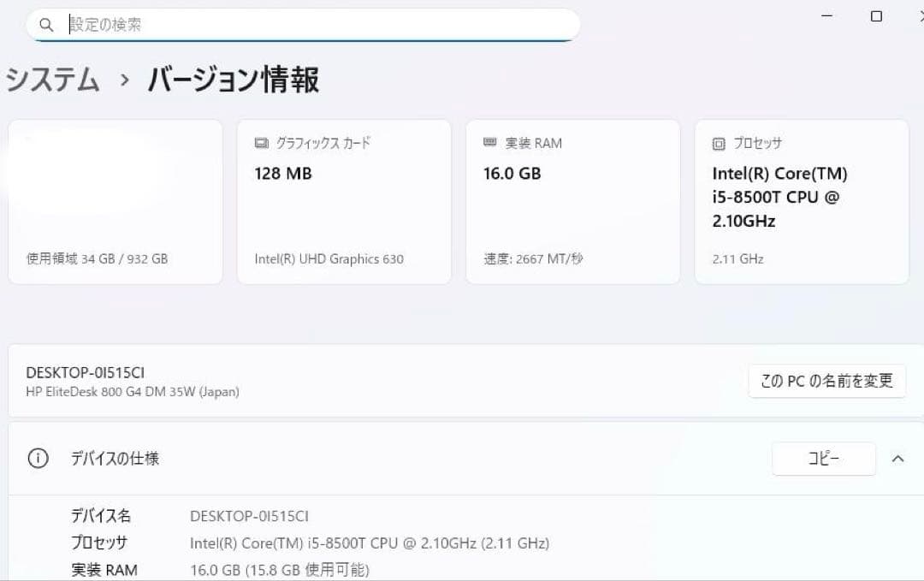
Task: Click the processor chip icon on プロセッサ card
Action: (718, 143)
